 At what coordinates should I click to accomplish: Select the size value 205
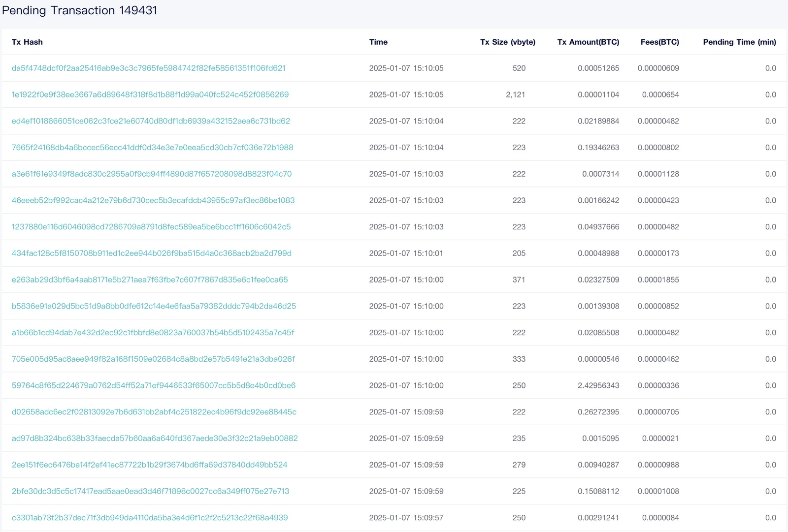coord(519,253)
